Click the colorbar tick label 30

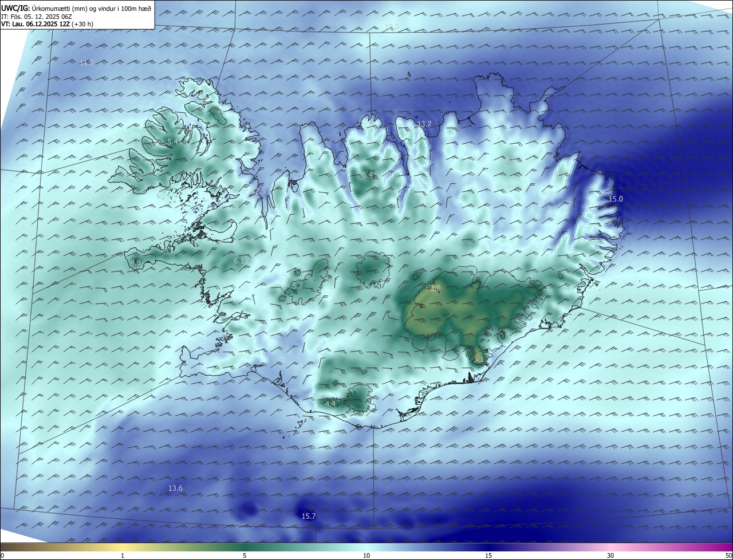(x=610, y=555)
